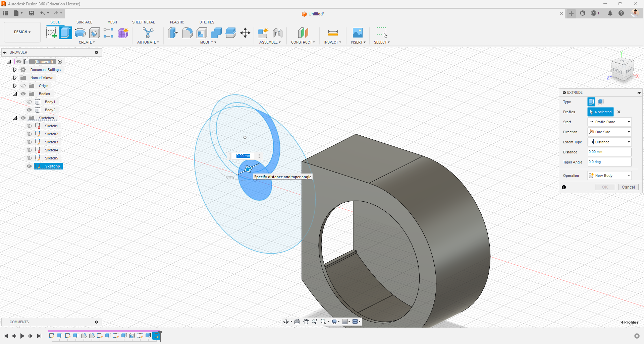Open the DESIGN workspace dropdown
Image resolution: width=644 pixels, height=344 pixels.
(22, 32)
